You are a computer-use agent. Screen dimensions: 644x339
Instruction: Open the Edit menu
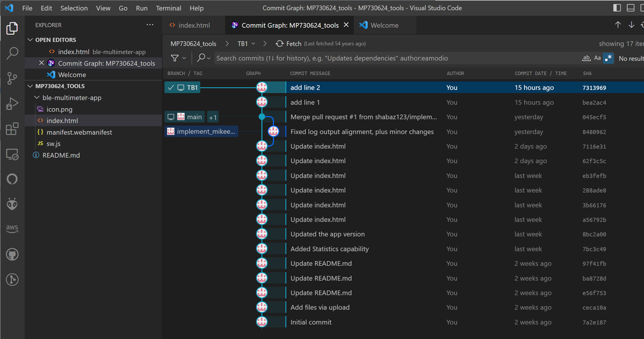click(x=46, y=8)
